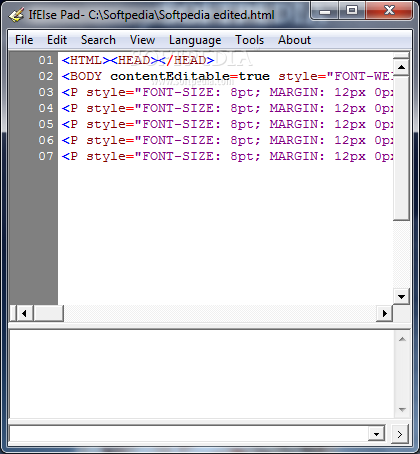Minimize the IfElse Pad window
This screenshot has height=454, width=420.
pos(325,11)
